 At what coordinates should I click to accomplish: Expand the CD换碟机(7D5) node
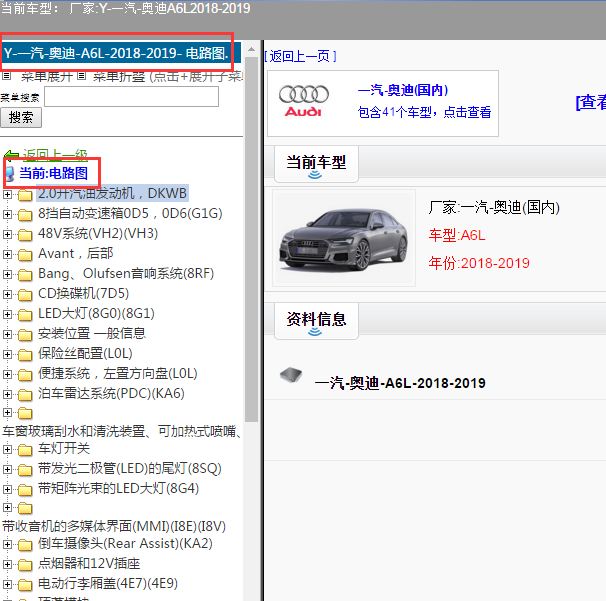(7, 295)
